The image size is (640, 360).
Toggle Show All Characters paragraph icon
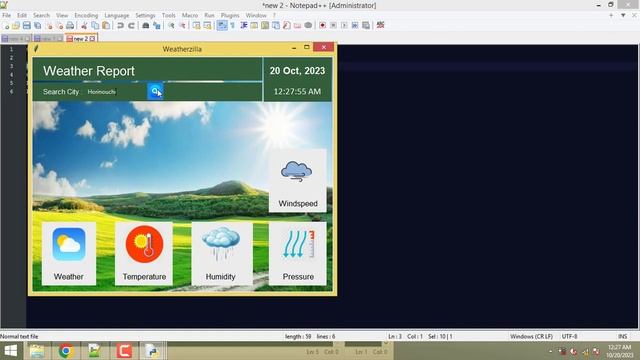232,25
